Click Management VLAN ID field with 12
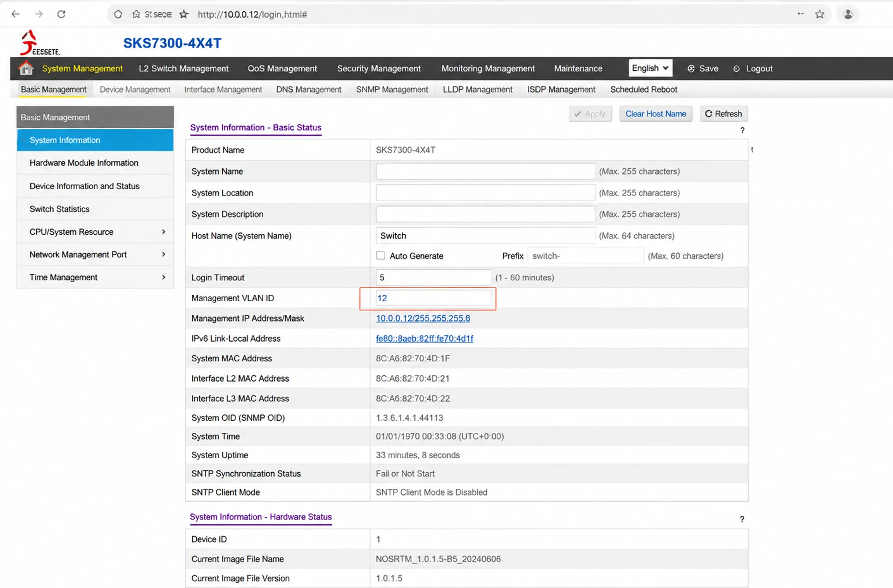 point(433,298)
